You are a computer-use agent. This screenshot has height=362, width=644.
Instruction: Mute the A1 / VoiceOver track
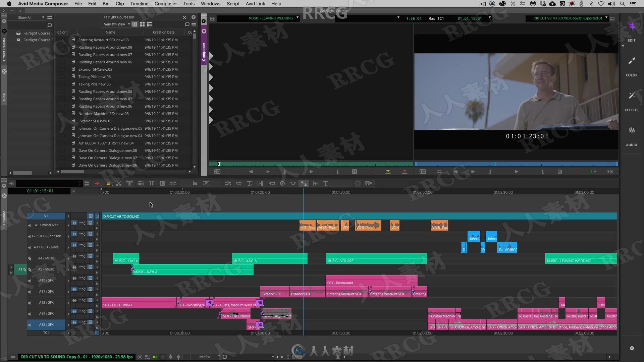click(97, 228)
